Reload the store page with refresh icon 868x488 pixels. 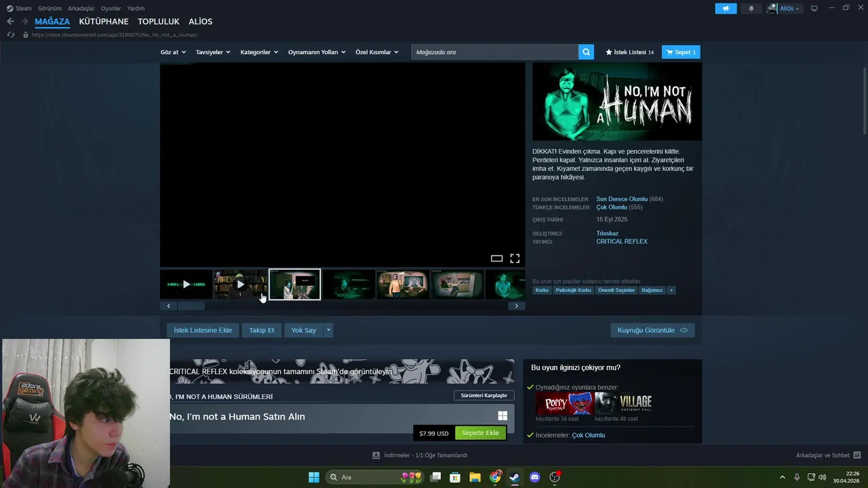tap(10, 35)
